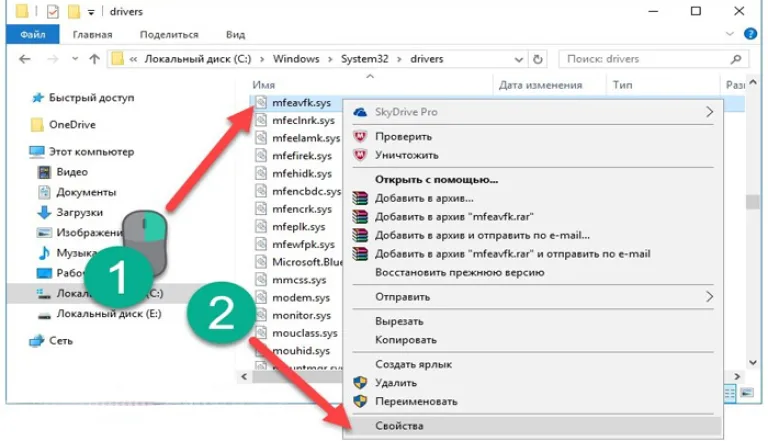Screen dimensions: 768x441
Task: Sort by Дата изменения column header
Action: [540, 85]
